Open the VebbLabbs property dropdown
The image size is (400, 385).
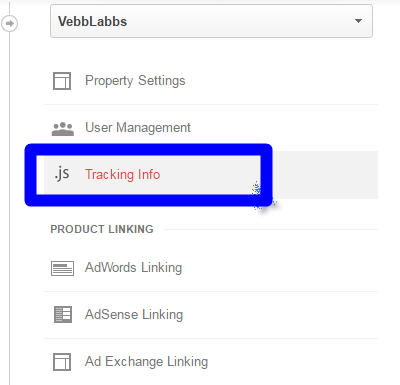211,21
